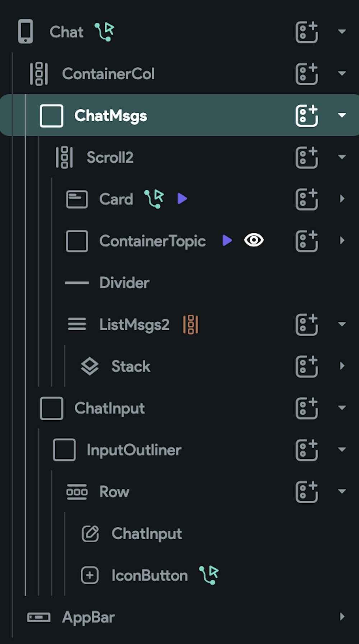Collapse the ChatMsgs tree node
This screenshot has width=359, height=644.
(342, 115)
